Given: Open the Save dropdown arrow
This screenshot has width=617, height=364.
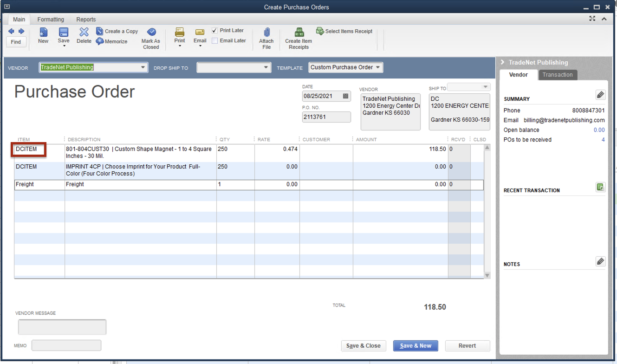Looking at the screenshot, I should pos(64,46).
